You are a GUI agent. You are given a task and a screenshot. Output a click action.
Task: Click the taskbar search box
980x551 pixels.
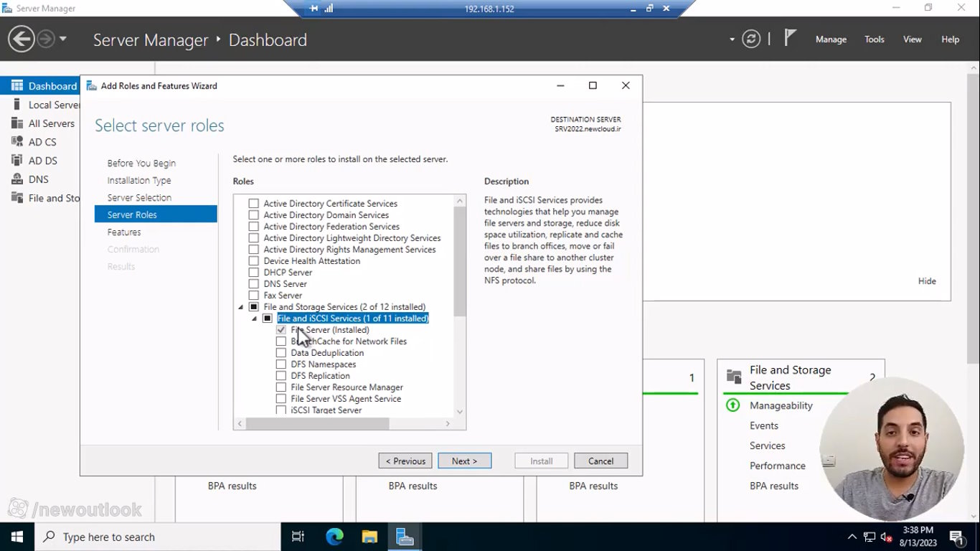(157, 537)
